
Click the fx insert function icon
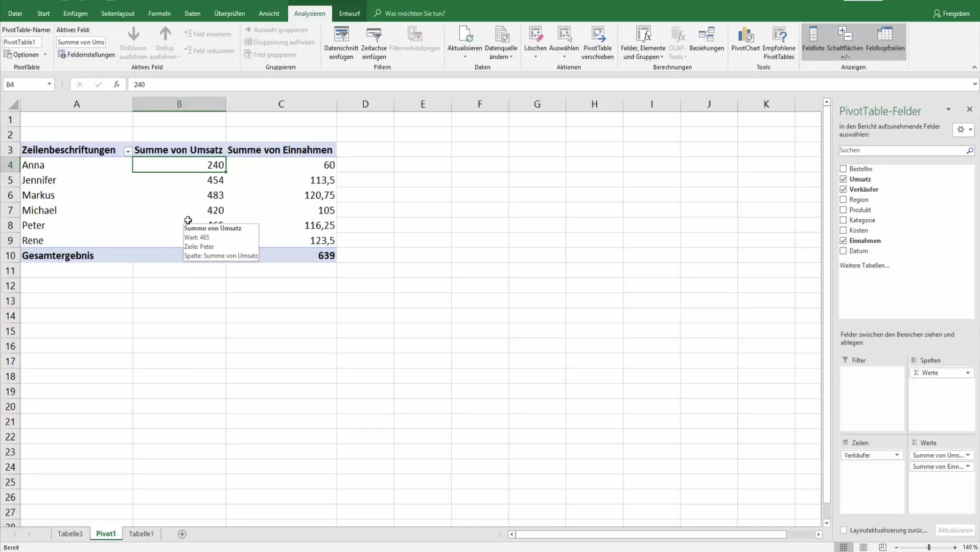point(116,84)
